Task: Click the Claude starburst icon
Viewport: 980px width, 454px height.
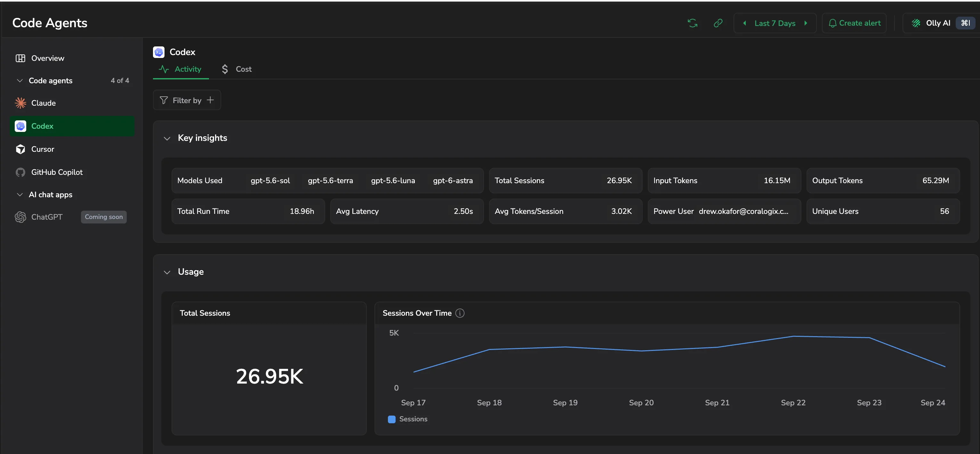Action: pos(20,103)
